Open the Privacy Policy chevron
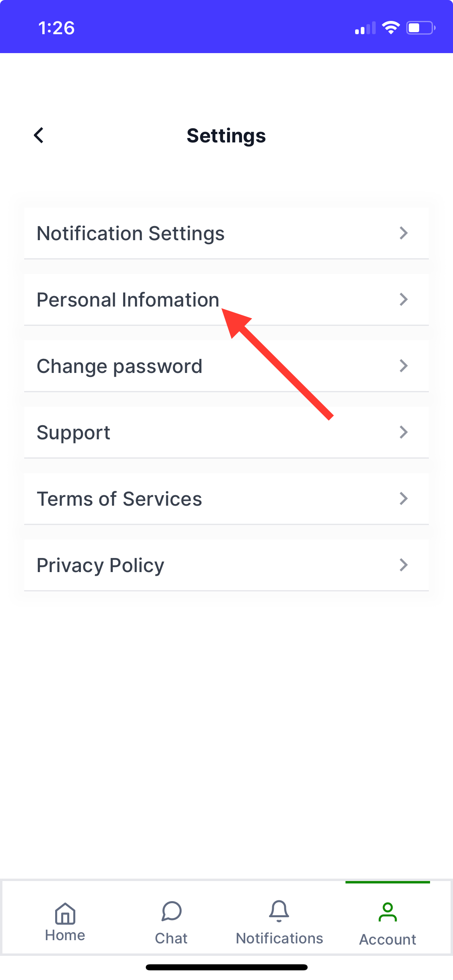Screen dimensions: 453x980 tap(403, 565)
